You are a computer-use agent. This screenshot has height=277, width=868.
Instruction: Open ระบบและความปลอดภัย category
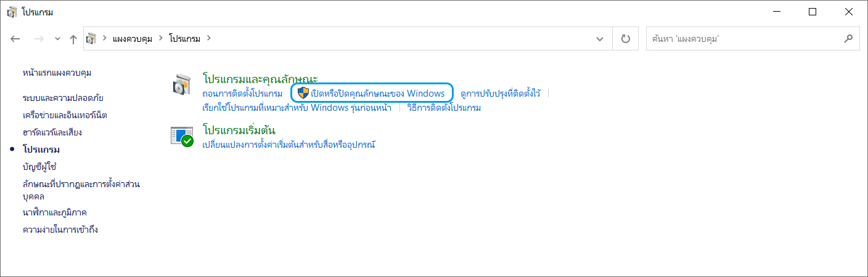[x=63, y=98]
